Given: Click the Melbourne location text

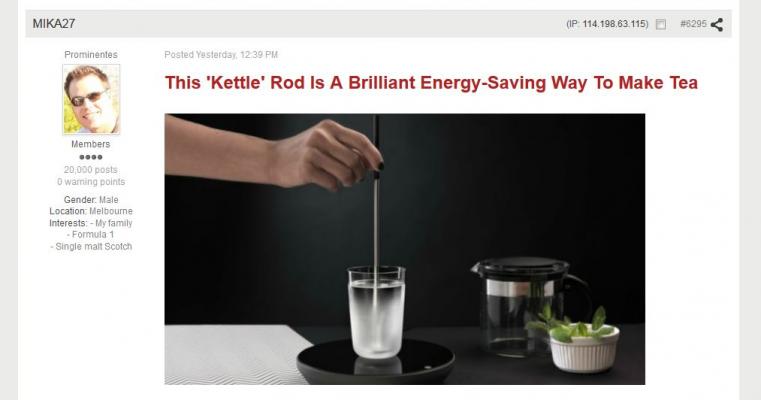Looking at the screenshot, I should 111,211.
